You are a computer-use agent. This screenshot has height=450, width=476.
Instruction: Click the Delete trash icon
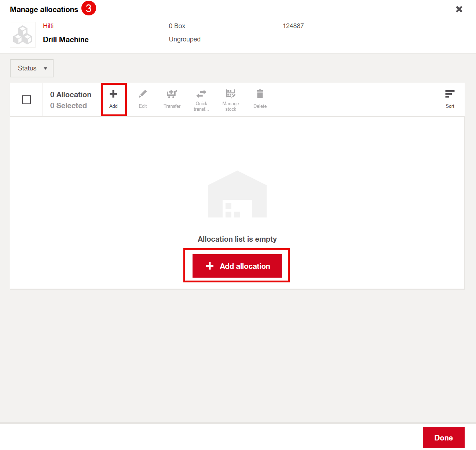pos(260,94)
